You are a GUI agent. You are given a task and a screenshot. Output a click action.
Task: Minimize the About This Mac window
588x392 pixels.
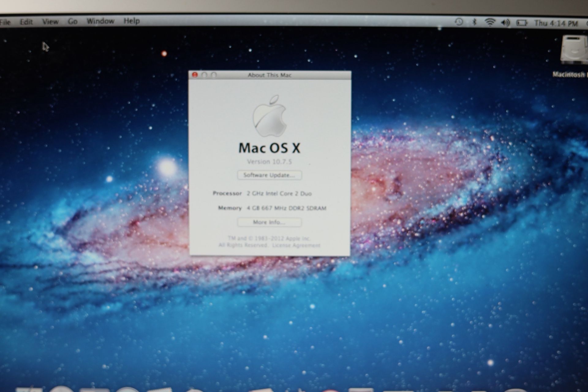204,75
